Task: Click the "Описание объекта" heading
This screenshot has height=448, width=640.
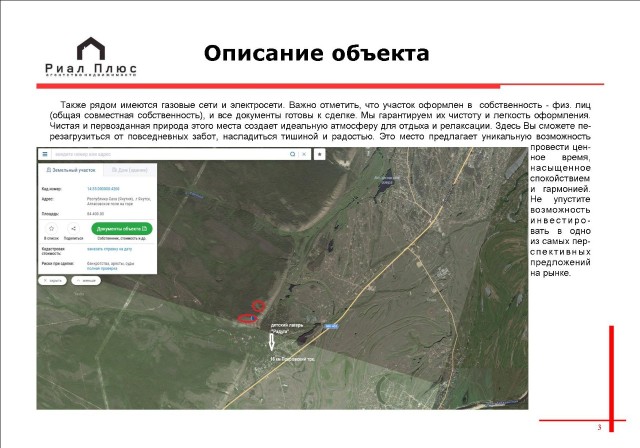Action: coord(316,53)
